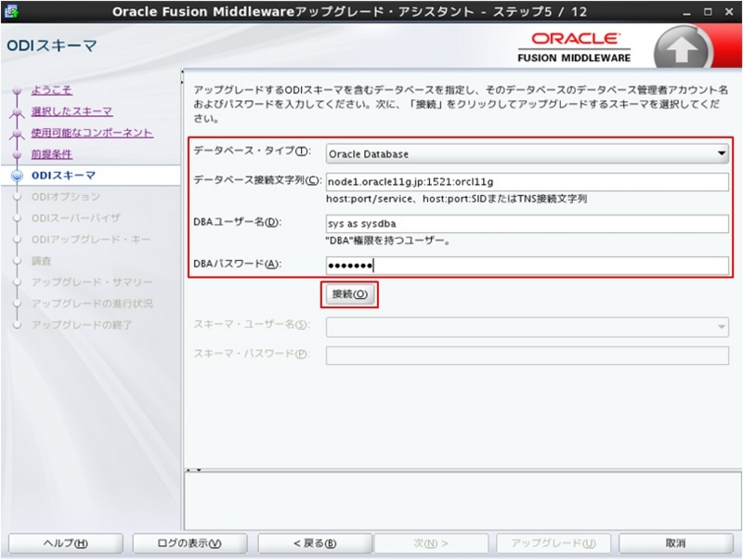Click the title bar application icon
This screenshot has height=560, width=743.
11,11
